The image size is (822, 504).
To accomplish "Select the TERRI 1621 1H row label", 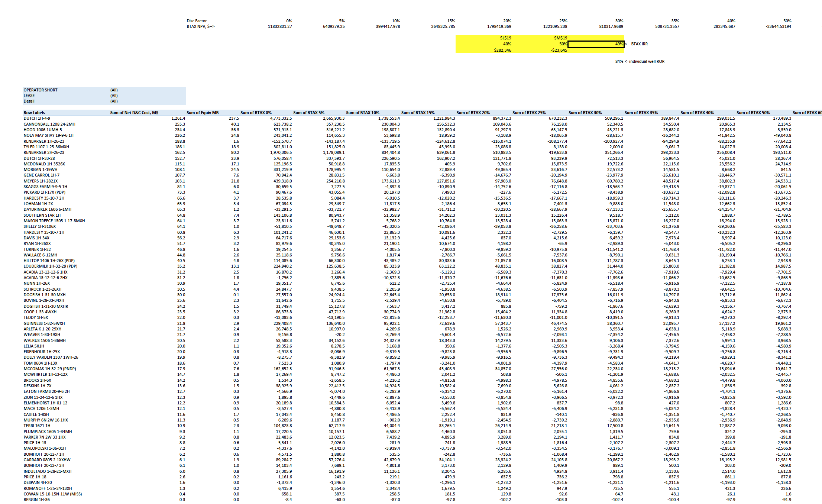I will coord(37,426).
